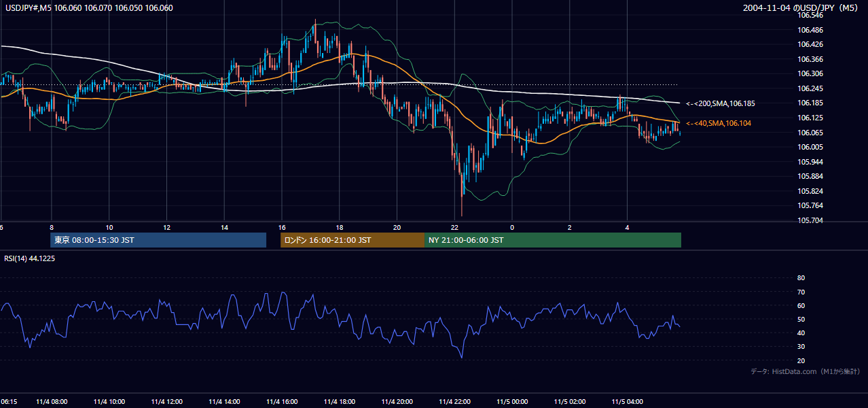Viewport: 868px width, 408px height.
Task: Click the 11/5 00:00 time axis label
Action: (512, 401)
